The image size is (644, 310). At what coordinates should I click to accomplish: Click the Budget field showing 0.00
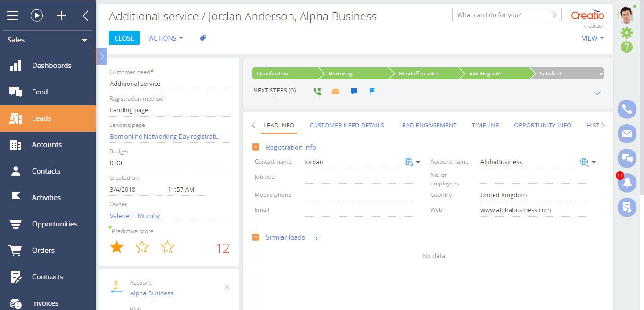click(169, 163)
